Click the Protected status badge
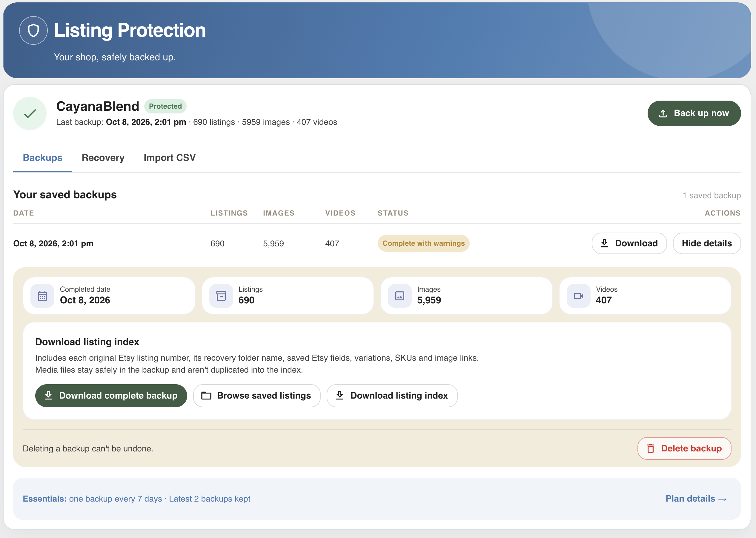The image size is (756, 538). (x=165, y=106)
